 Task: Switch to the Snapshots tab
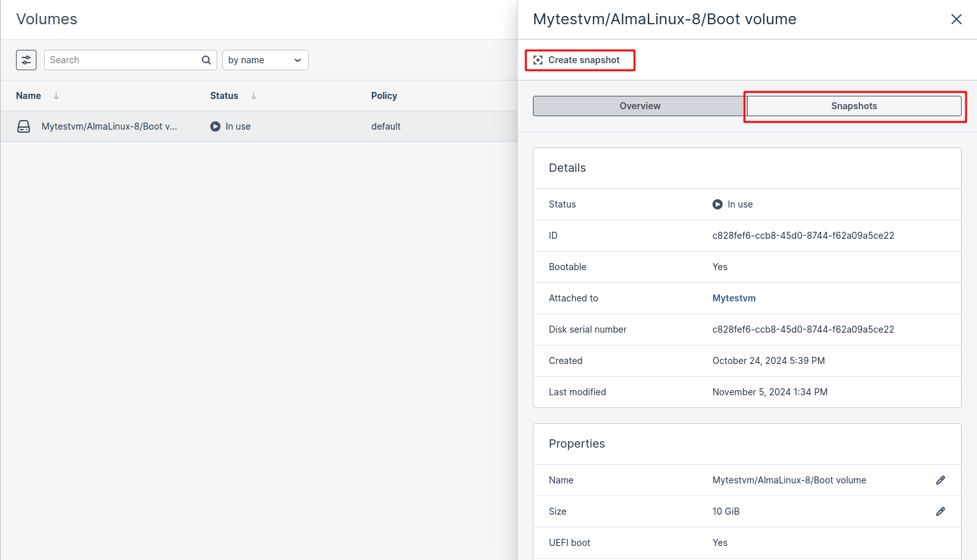click(854, 106)
